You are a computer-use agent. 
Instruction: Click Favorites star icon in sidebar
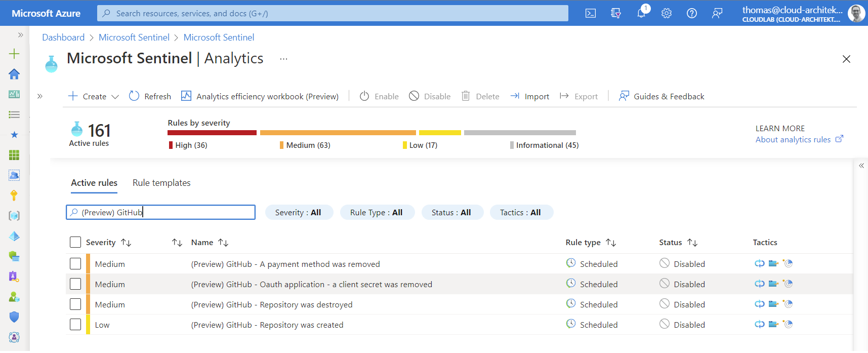tap(14, 135)
